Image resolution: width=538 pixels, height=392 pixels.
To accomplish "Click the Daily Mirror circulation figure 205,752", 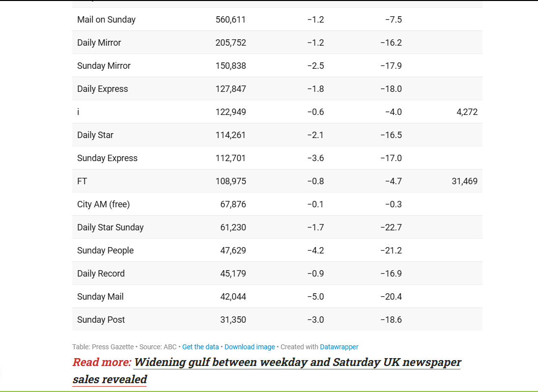I will click(230, 43).
